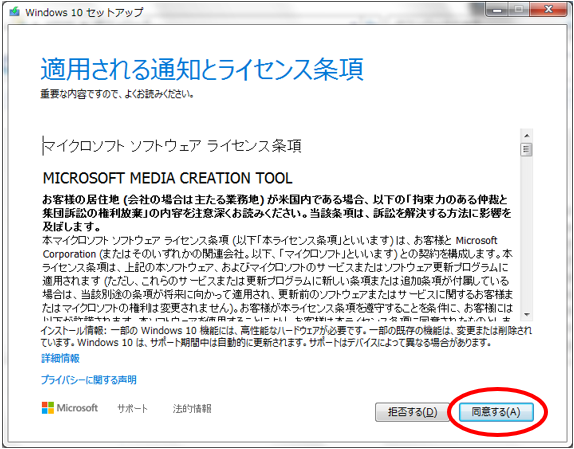Click the license scrollbar thumb

point(527,150)
